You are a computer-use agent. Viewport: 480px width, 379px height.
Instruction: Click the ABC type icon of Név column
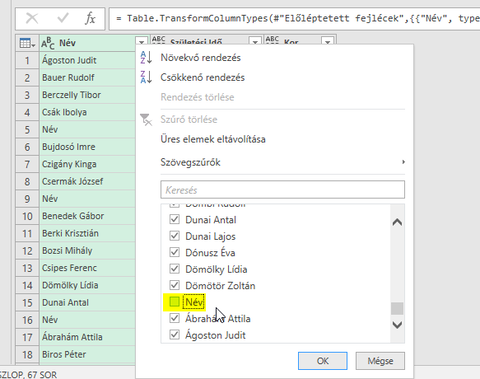pyautogui.click(x=48, y=43)
